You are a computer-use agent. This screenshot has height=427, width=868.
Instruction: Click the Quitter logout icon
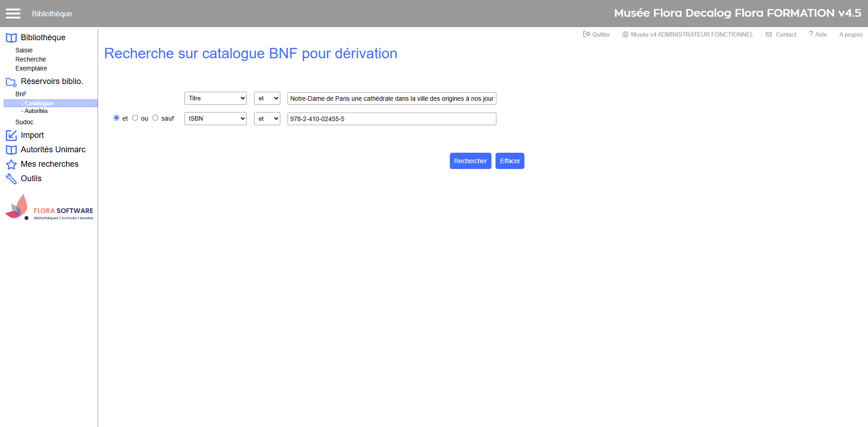pos(586,34)
